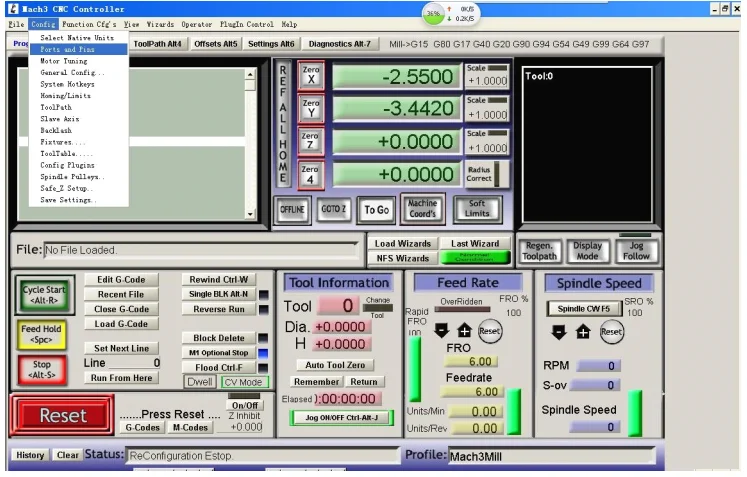Toggle Z Inhibit On/Off
Viewport: 747px width, 477px height.
coord(244,406)
